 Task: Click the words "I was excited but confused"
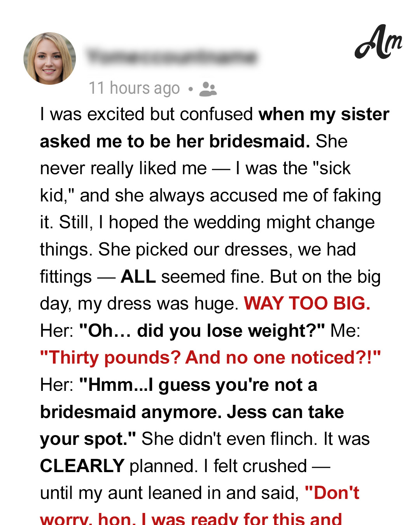pyautogui.click(x=147, y=114)
